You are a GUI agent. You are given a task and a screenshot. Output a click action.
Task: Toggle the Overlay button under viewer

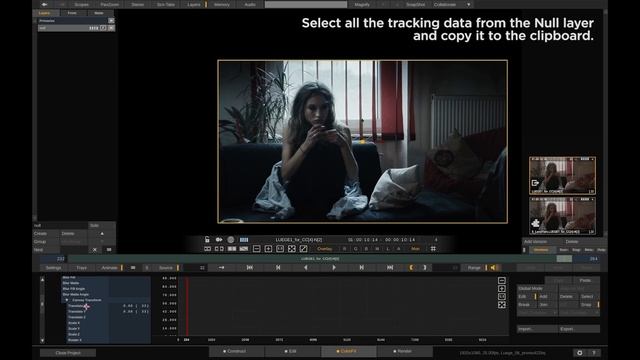tap(325, 249)
